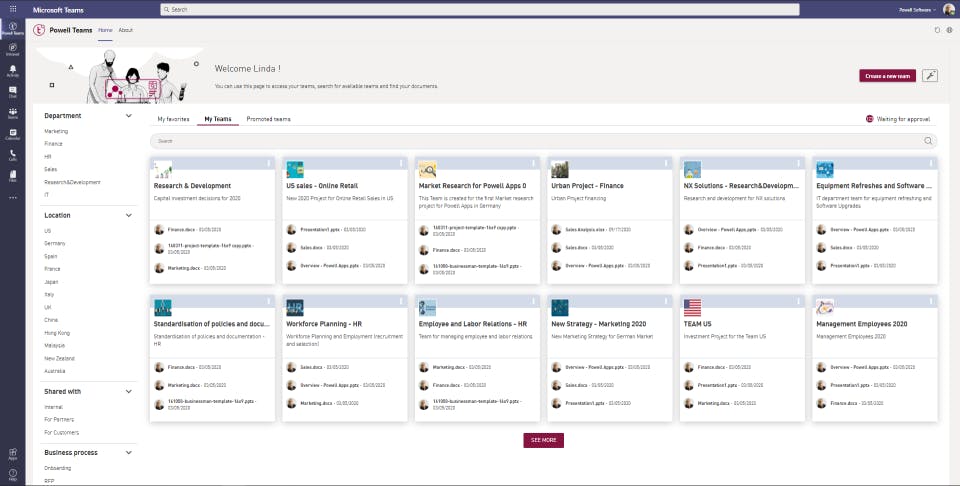Open Employee and Labor Relations - HR title

click(473, 324)
